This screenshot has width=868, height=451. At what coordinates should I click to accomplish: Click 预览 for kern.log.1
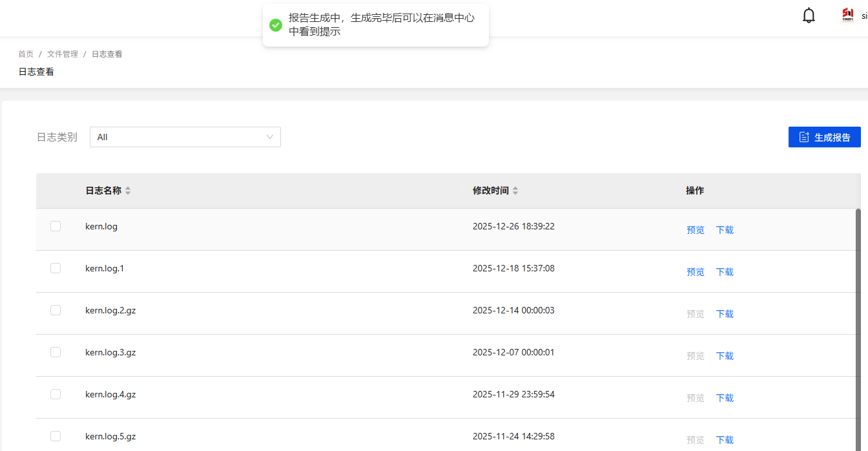(x=696, y=272)
